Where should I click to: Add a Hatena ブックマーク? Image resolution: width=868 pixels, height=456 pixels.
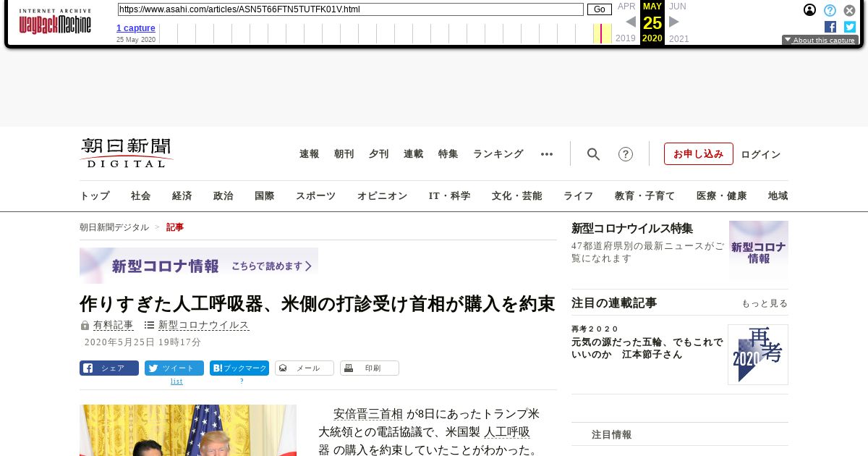tap(239, 368)
